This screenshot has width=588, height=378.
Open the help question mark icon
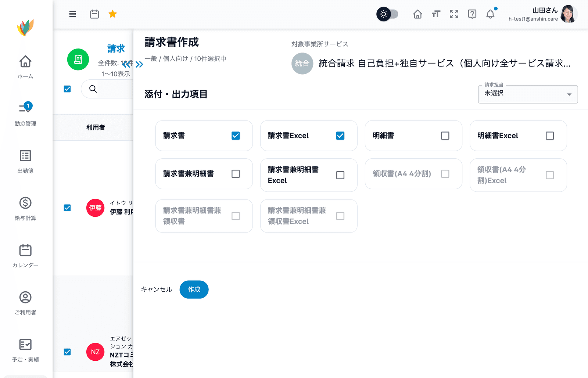472,14
